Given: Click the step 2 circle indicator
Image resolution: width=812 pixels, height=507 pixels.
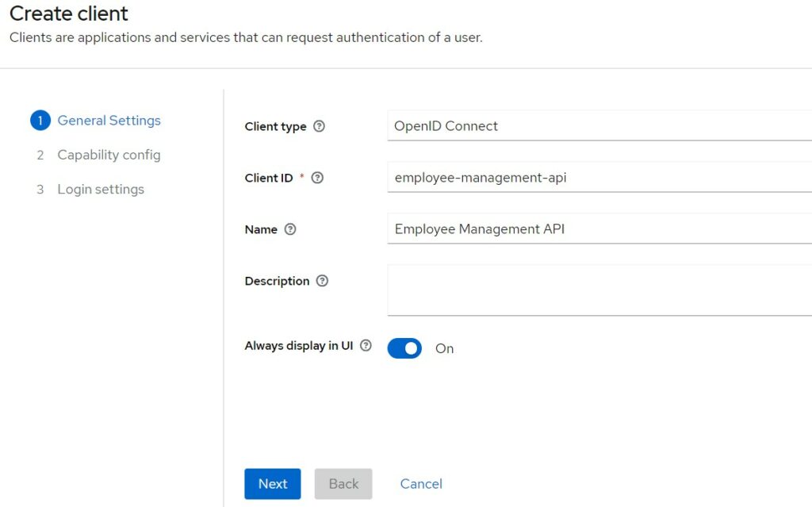Looking at the screenshot, I should (40, 155).
